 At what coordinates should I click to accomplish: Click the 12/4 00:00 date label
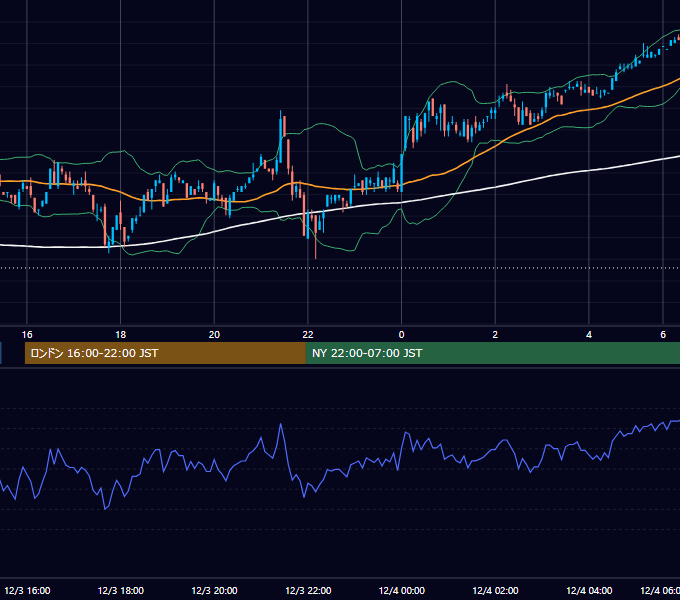402,590
